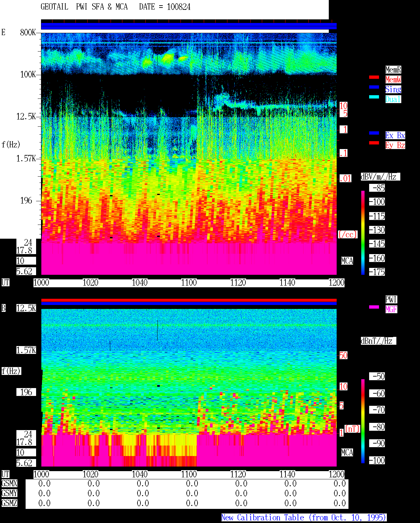Click the 1120 tick on the lower time axis
This screenshot has width=420, height=523.
point(238,474)
